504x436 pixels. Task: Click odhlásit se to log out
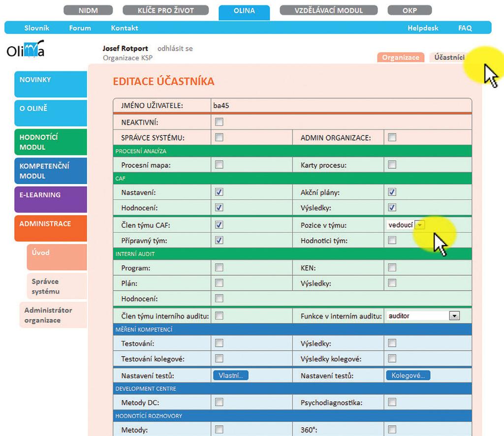[x=175, y=49]
